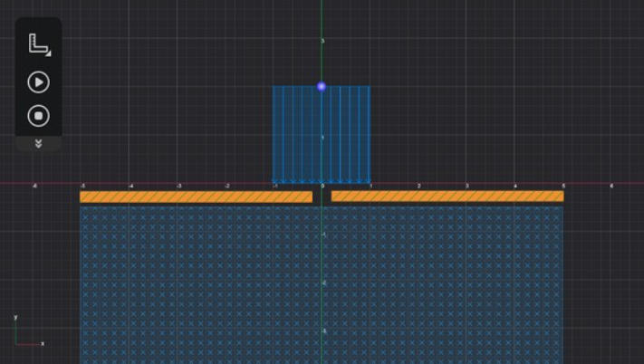Stop the simulation with the stop button

[x=38, y=116]
